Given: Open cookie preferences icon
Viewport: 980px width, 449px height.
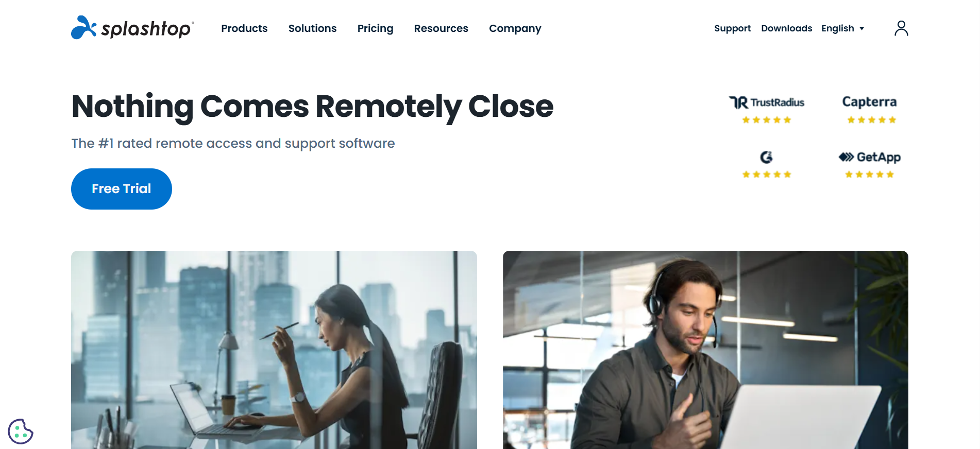Looking at the screenshot, I should point(21,431).
